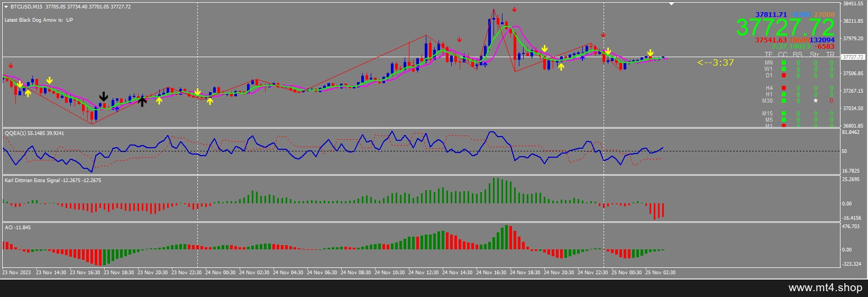Click the white star in the M30 row

click(816, 101)
